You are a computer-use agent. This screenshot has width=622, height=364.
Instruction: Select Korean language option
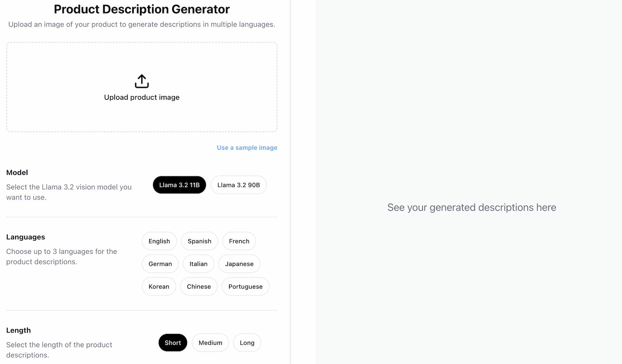pos(159,286)
